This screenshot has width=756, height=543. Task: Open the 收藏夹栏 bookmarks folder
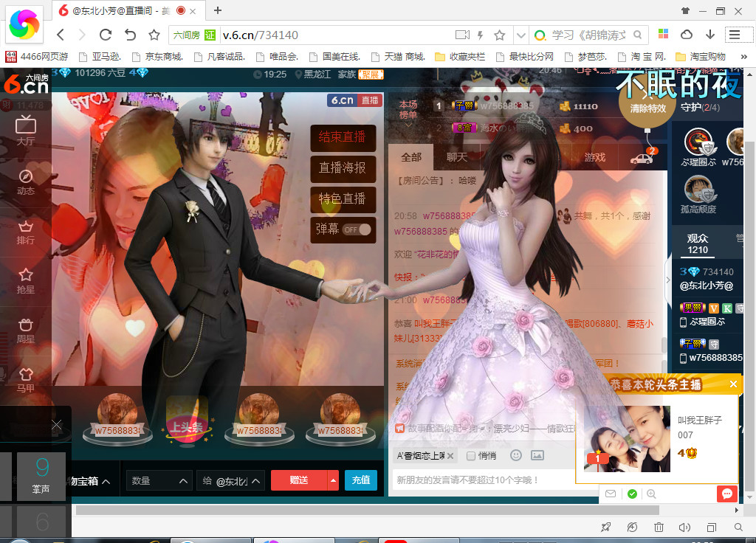click(x=460, y=57)
